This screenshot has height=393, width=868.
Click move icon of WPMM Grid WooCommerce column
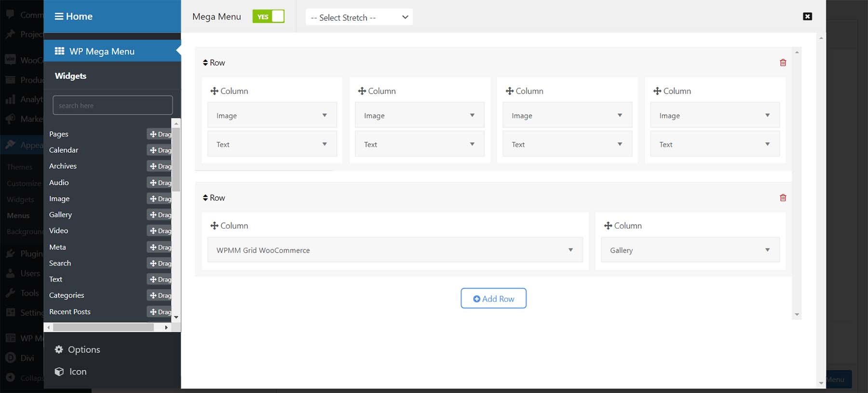click(x=215, y=226)
